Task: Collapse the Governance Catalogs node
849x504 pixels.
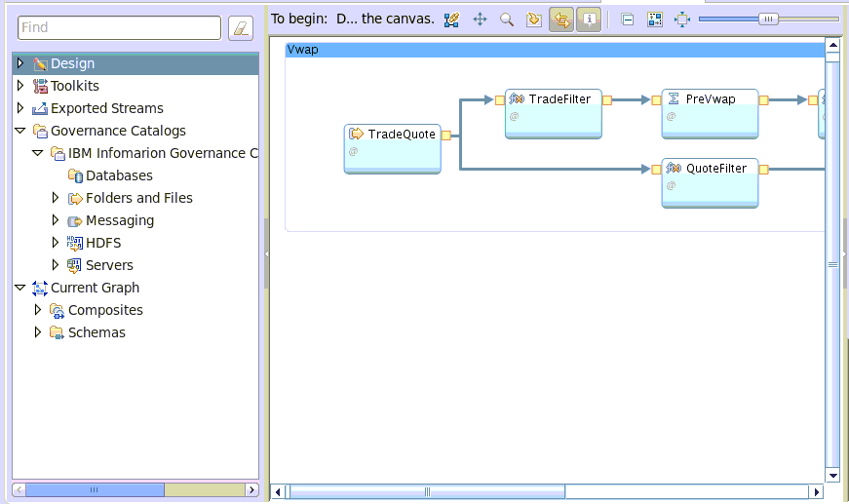Action: pyautogui.click(x=20, y=131)
